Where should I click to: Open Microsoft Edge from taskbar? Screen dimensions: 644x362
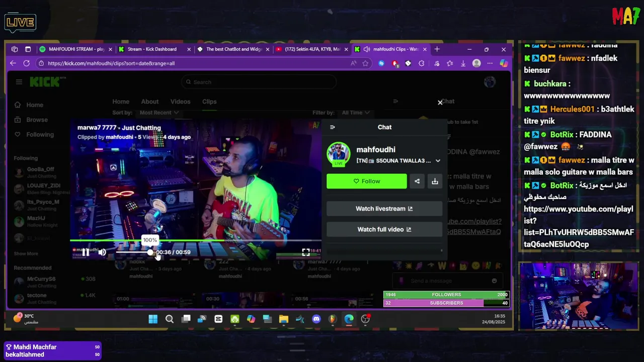tap(349, 319)
